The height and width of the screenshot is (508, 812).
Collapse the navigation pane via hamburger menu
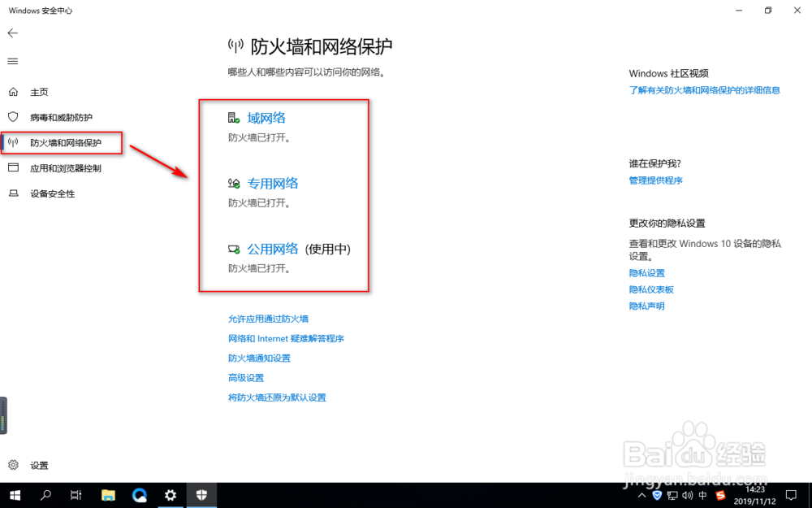tap(12, 61)
